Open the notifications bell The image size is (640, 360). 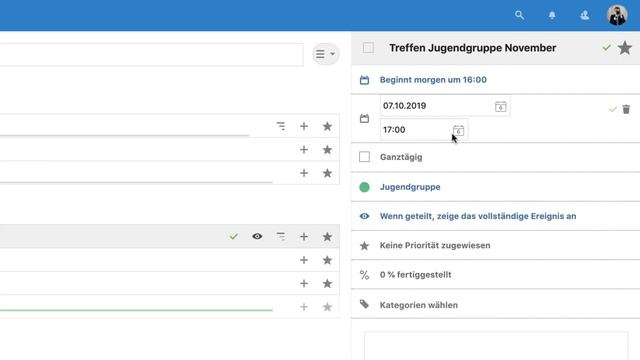pos(552,15)
